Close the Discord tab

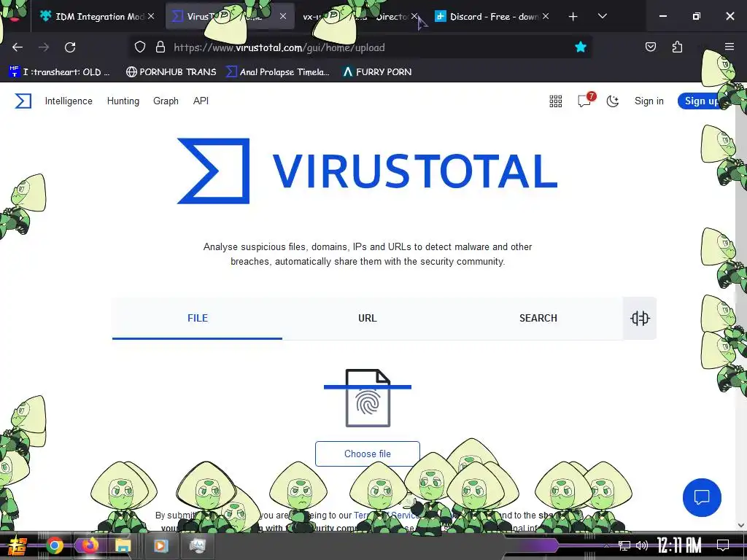[546, 16]
